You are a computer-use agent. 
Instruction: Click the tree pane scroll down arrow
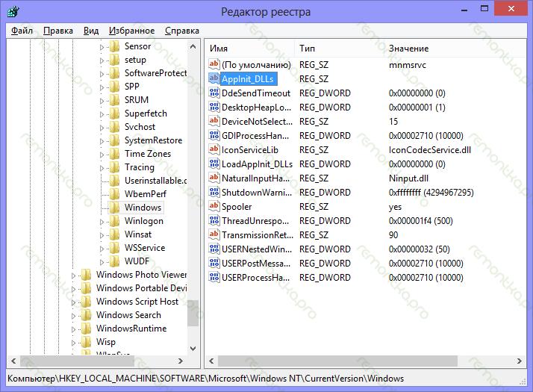coord(193,349)
